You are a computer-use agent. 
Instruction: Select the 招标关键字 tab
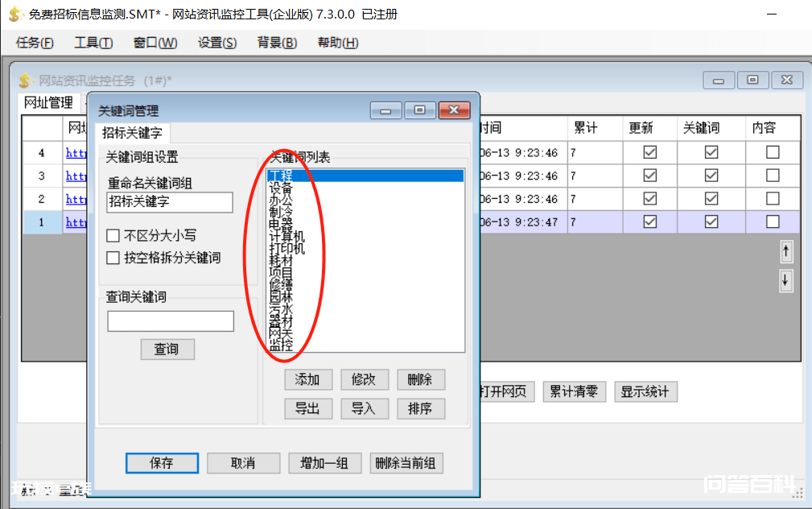(x=132, y=133)
